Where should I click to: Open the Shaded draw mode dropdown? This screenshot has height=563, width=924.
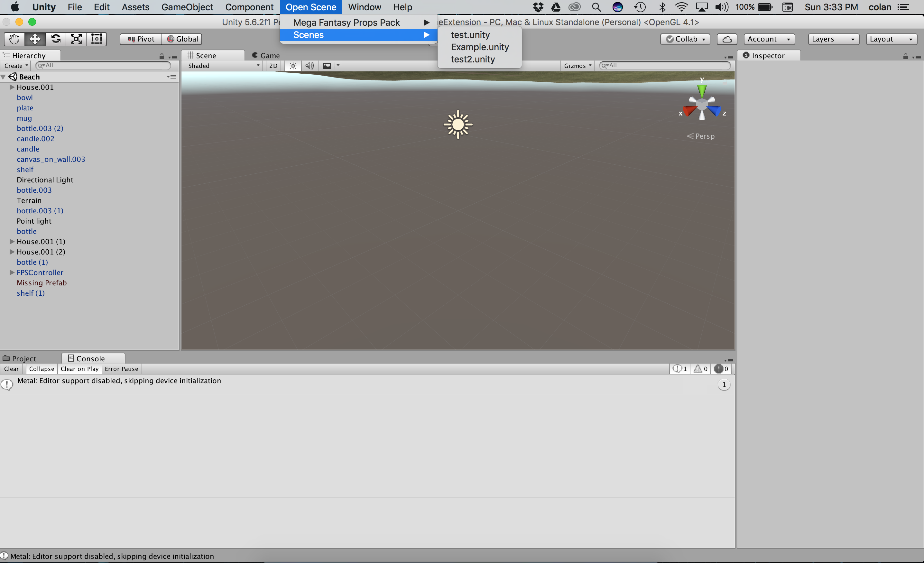pos(224,66)
